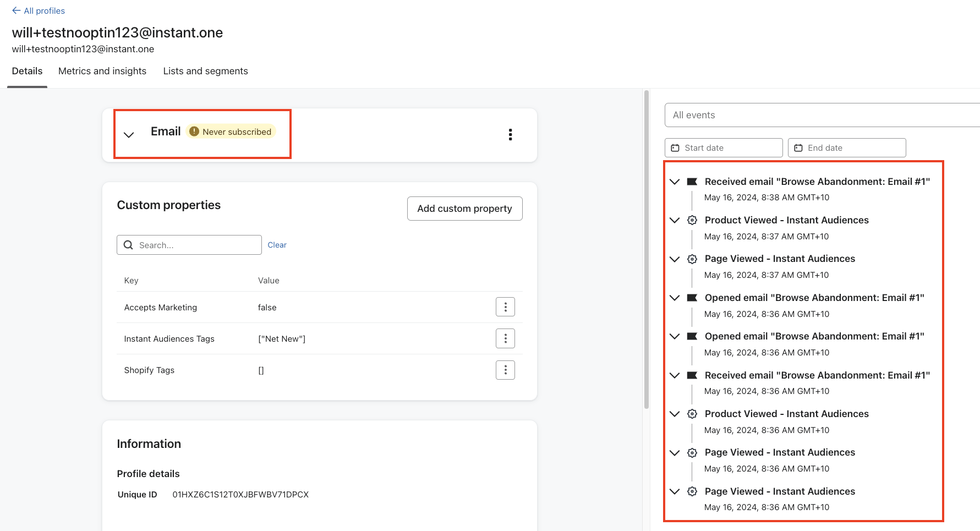This screenshot has height=531, width=980.
Task: Expand the 8:38 AM Received email event
Action: coord(675,182)
